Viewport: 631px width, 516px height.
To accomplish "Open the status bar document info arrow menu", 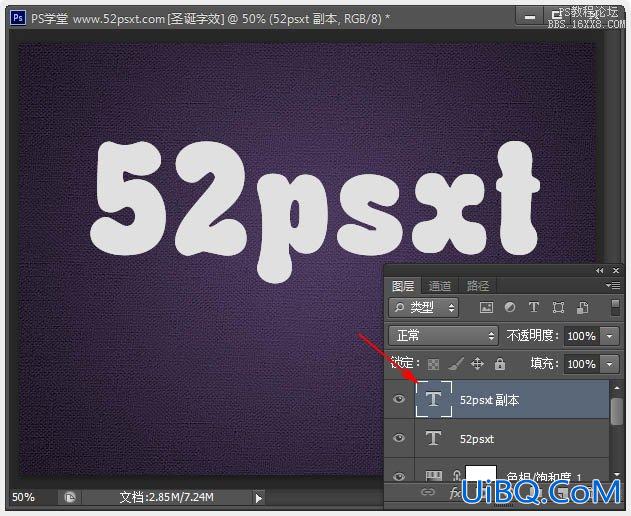I will click(258, 498).
